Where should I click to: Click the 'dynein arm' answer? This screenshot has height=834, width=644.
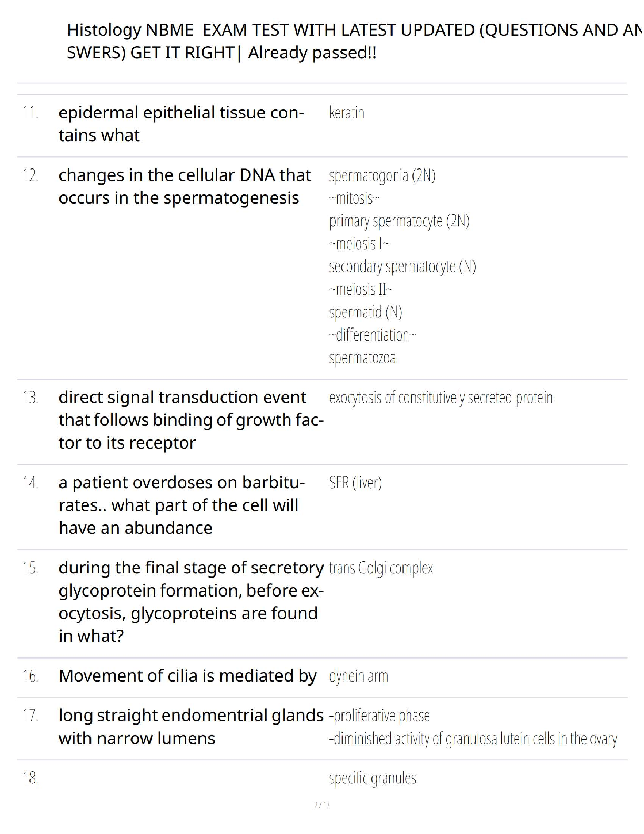tap(359, 676)
